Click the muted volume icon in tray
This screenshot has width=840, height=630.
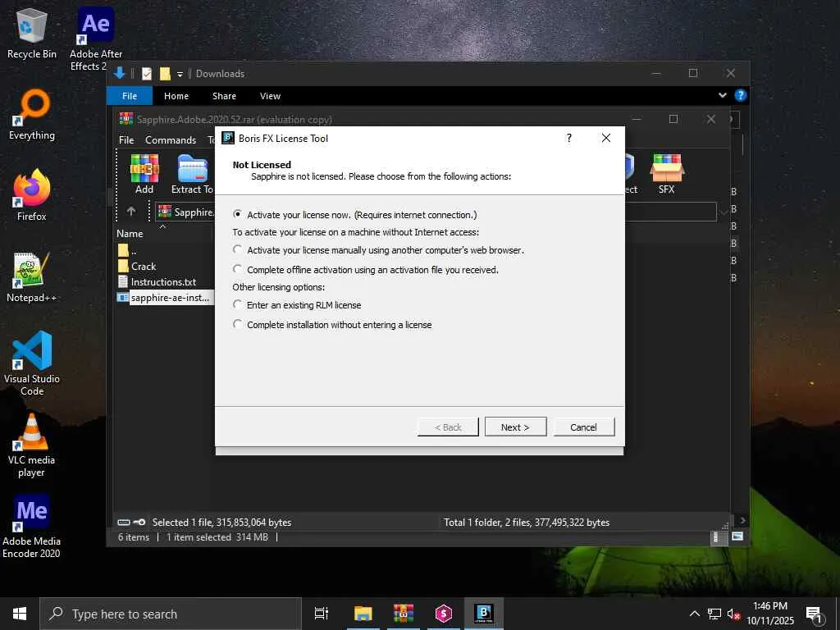coord(734,614)
